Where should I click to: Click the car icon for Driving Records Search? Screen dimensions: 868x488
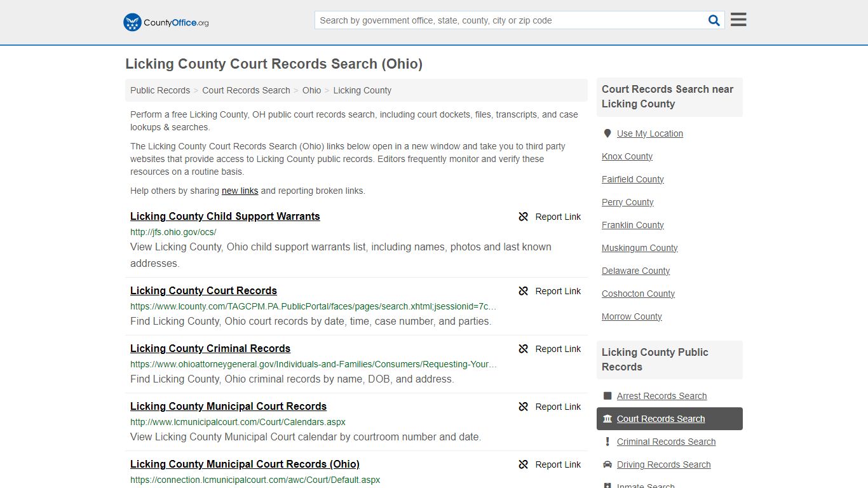pos(607,464)
